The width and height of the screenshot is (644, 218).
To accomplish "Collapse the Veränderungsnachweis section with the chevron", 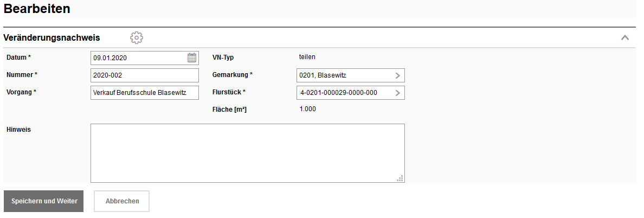I will click(624, 37).
